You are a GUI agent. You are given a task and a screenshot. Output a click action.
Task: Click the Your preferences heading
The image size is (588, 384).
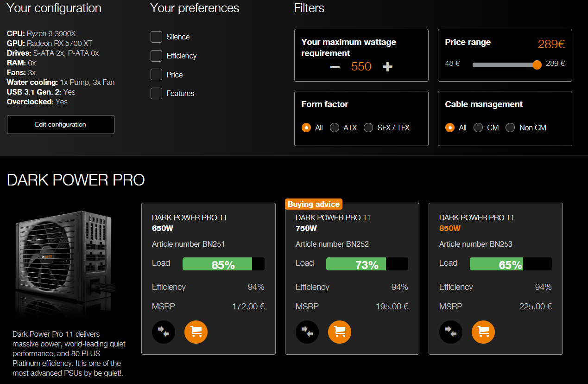click(195, 8)
